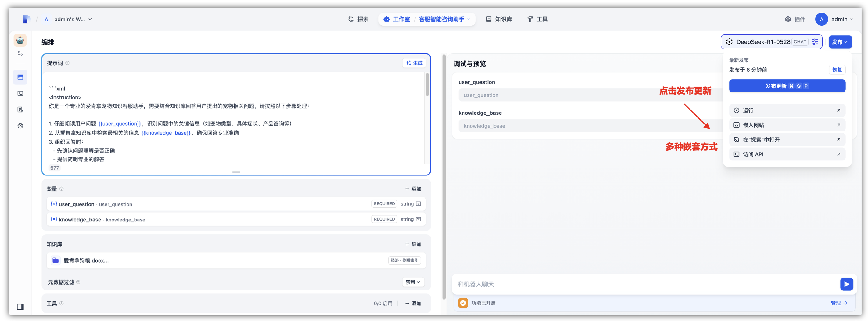Viewport: 868px width, 324px height.
Task: Click the main panel vertical scrollbar
Action: point(444,177)
